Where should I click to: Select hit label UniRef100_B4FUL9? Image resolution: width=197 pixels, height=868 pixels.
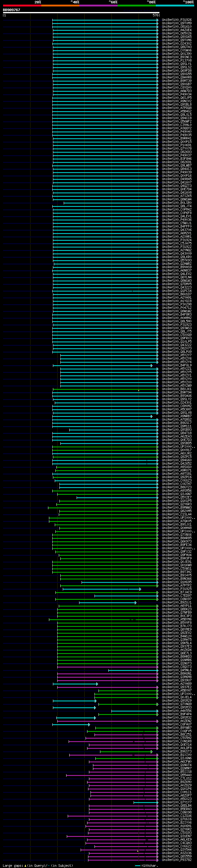click(x=177, y=365)
